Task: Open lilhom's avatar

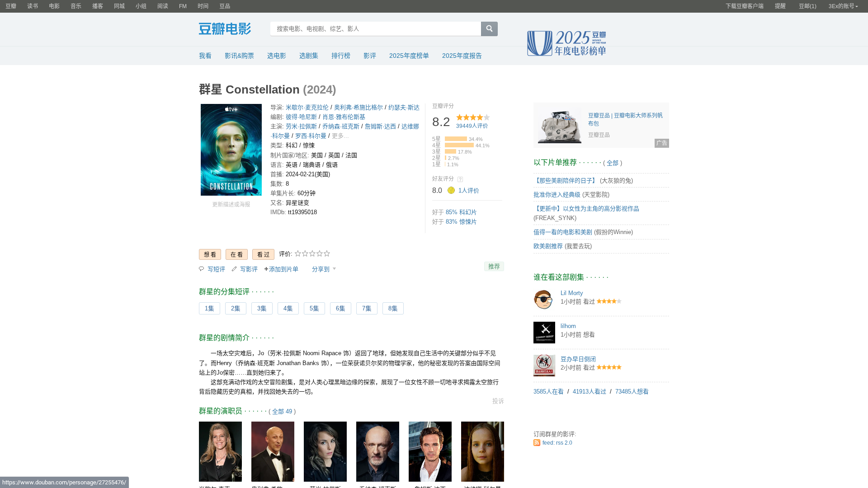Action: coord(544,333)
